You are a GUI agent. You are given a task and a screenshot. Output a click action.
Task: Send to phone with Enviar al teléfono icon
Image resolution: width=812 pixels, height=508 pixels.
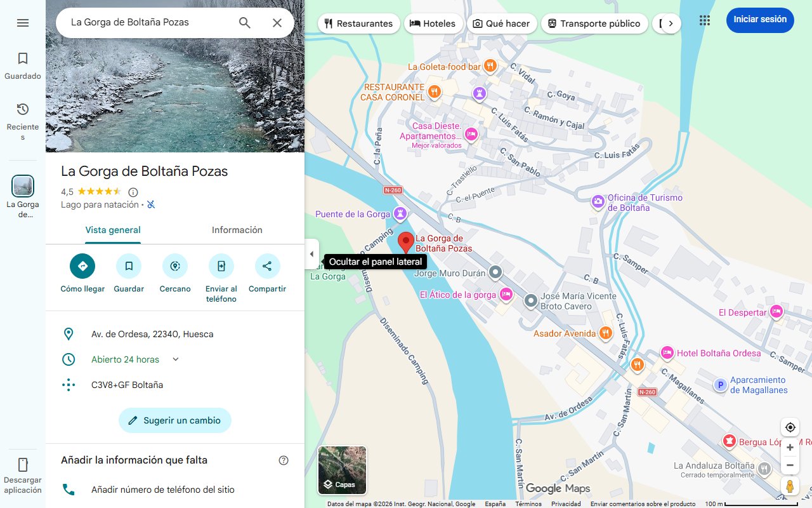pos(221,266)
